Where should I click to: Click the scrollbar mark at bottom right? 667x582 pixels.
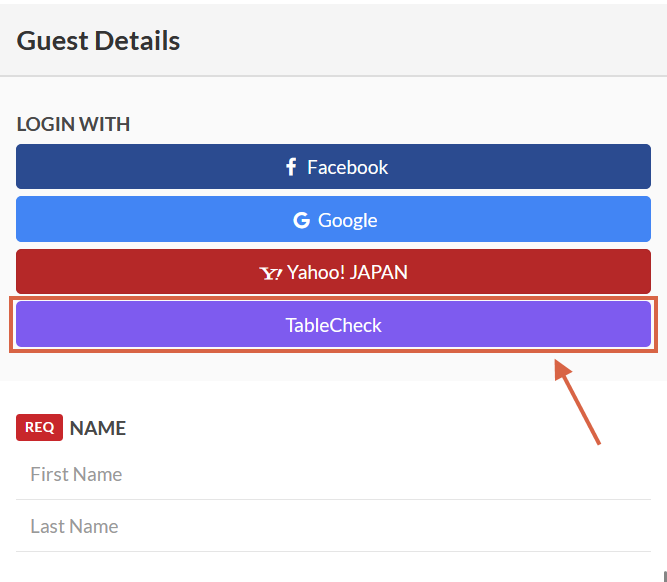coord(664,575)
